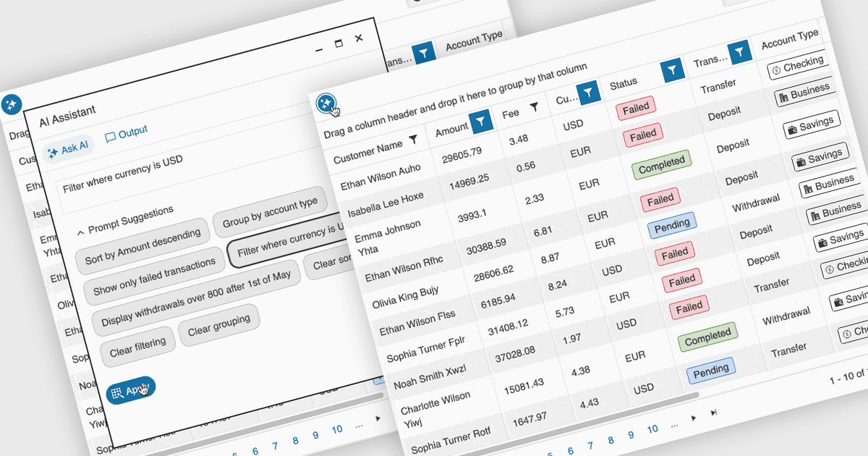Click the Checking chip in the first row
Image resolution: width=868 pixels, height=456 pixels.
click(x=797, y=66)
